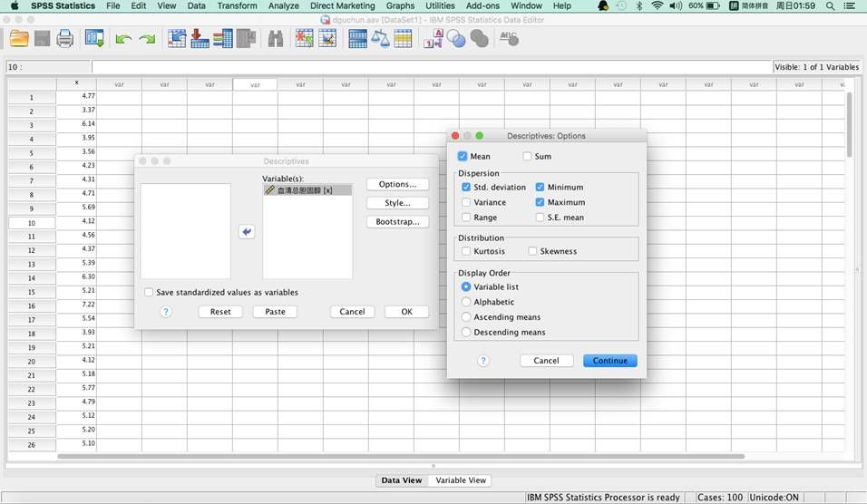Screen dimensions: 867x504
Task: Open the Utilities menu
Action: click(440, 5)
